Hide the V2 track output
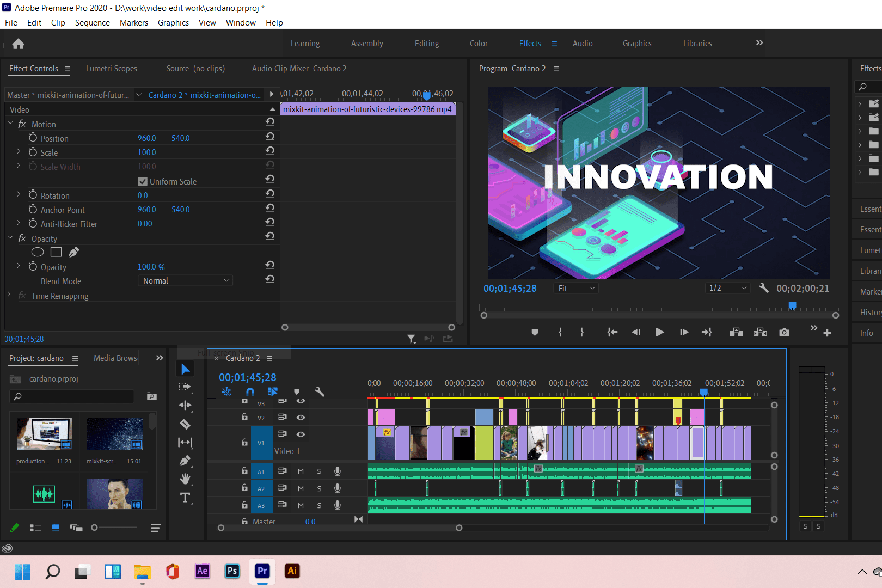Screen dimensions: 882x588 (301, 418)
